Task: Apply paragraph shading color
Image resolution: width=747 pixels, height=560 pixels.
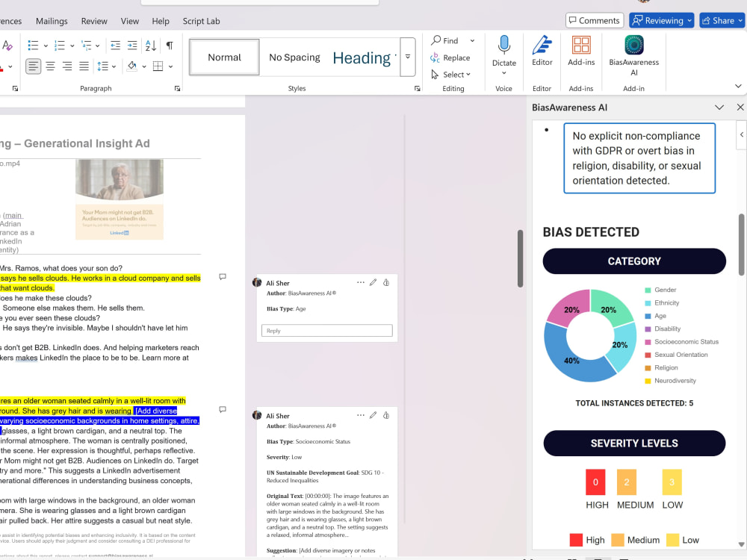Action: point(132,66)
